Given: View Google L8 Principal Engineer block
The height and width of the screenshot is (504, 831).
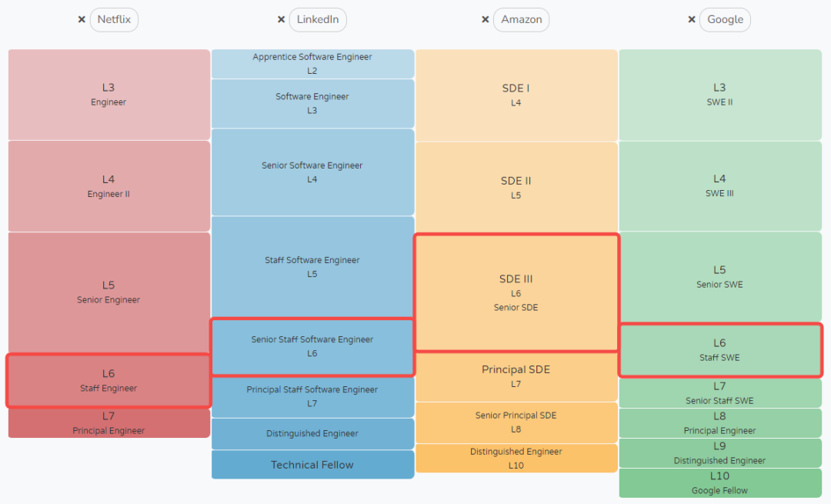Looking at the screenshot, I should pos(720,423).
